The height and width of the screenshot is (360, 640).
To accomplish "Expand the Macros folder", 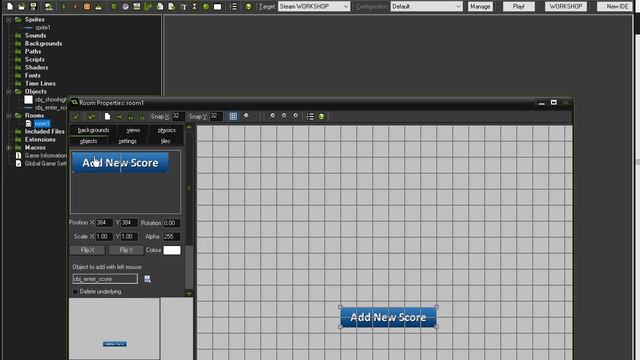I will pyautogui.click(x=9, y=148).
